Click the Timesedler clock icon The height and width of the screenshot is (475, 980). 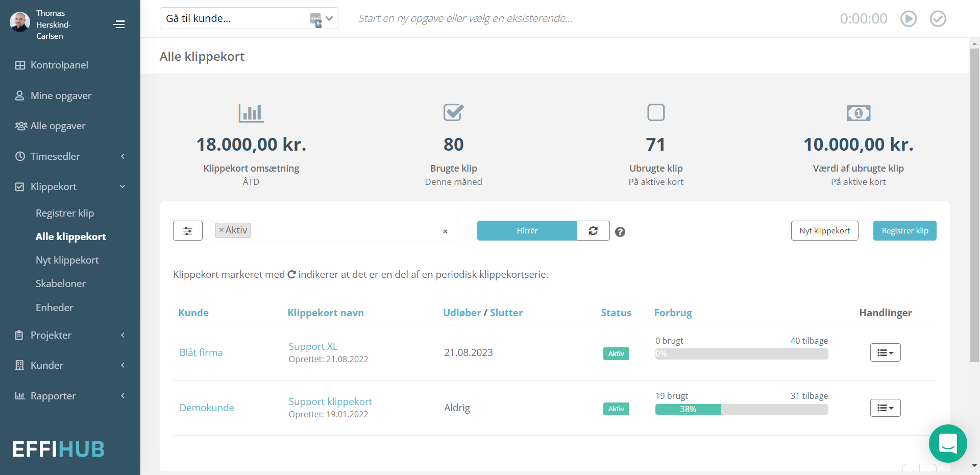point(20,156)
